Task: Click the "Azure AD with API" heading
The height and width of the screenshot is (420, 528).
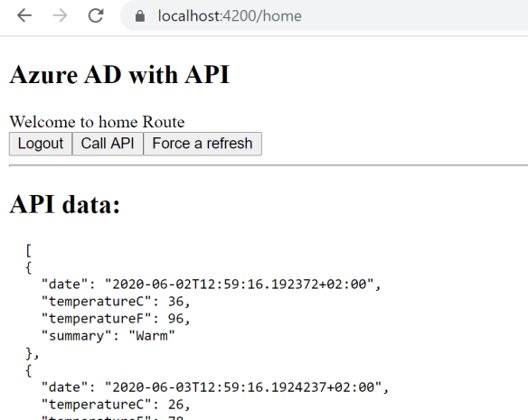Action: [x=120, y=74]
